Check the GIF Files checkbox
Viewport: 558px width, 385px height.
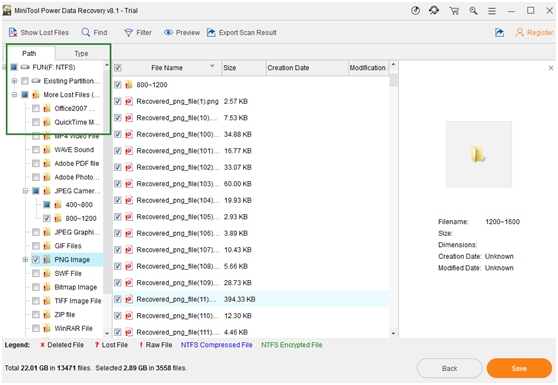point(36,246)
